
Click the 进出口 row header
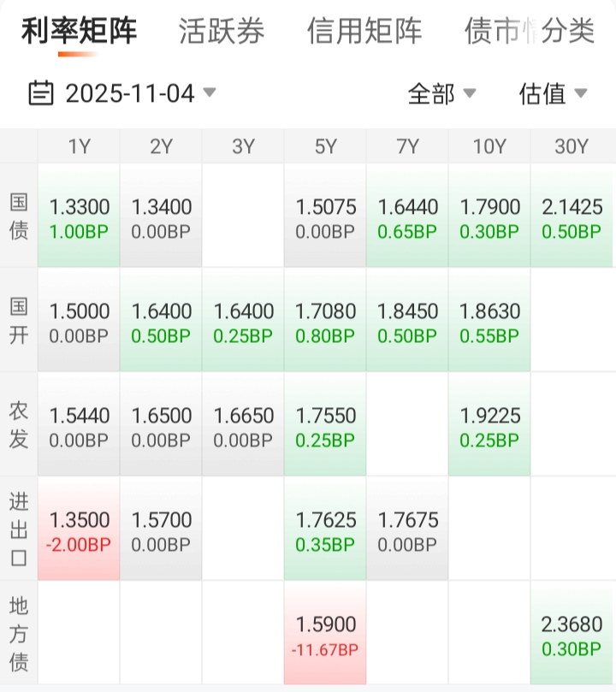tap(19, 529)
